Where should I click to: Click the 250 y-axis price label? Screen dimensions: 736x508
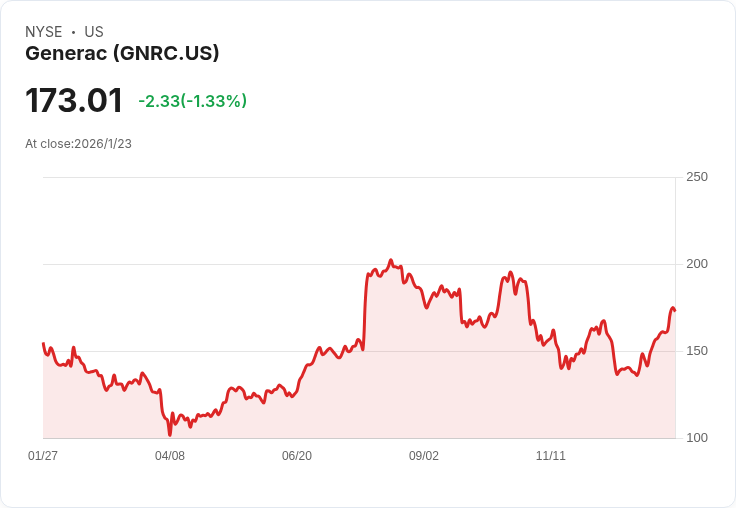[x=697, y=177]
